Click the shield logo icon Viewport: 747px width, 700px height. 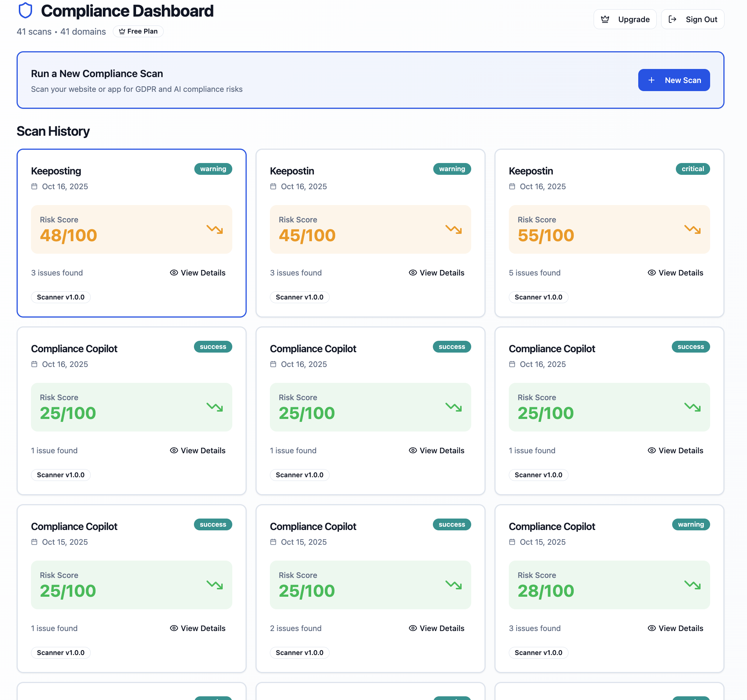pos(25,11)
